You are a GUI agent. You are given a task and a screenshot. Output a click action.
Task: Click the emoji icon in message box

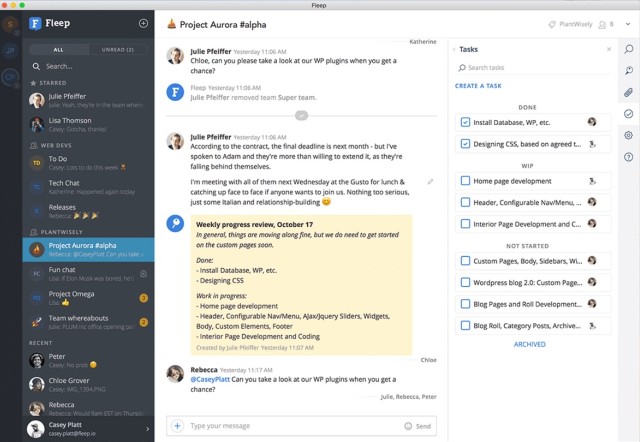pyautogui.click(x=408, y=426)
